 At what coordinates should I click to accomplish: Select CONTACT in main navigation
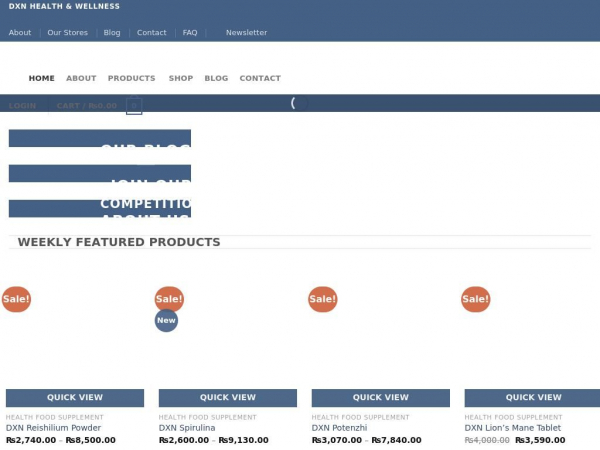point(260,78)
